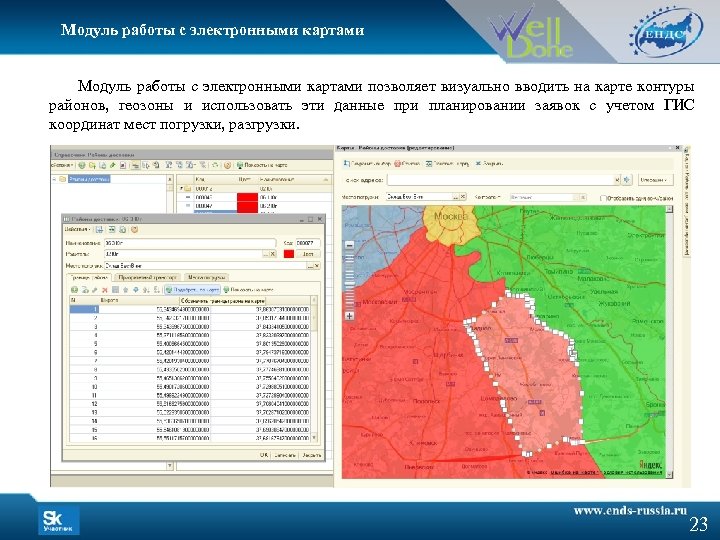Click the second icon in the district dialog toolbar
The height and width of the screenshot is (540, 720).
(x=112, y=230)
